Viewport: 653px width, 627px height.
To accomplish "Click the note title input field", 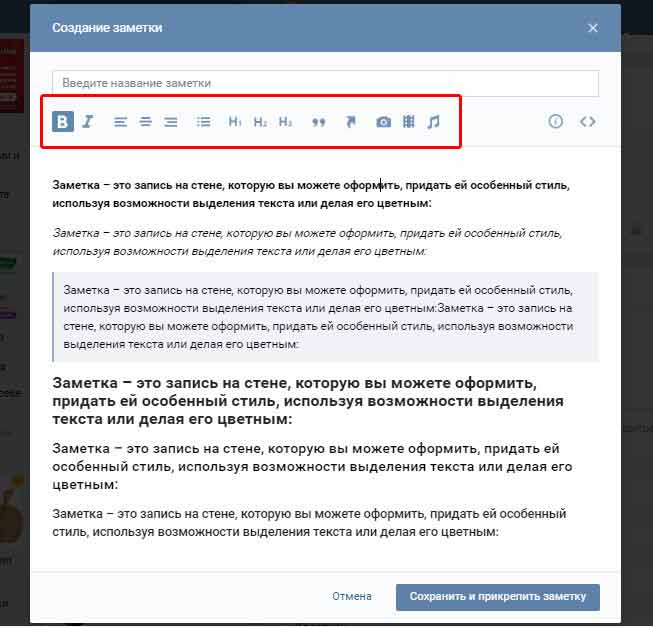I will pos(326,83).
